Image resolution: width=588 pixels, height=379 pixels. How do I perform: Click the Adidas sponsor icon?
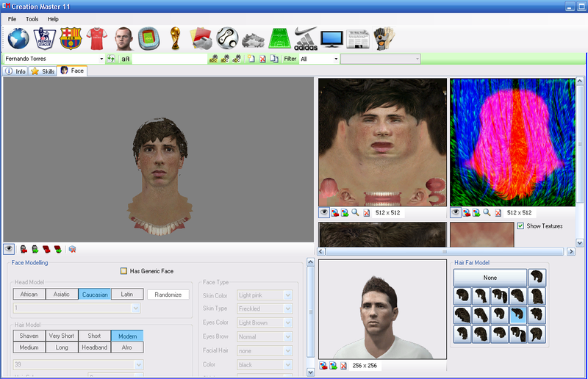point(306,37)
